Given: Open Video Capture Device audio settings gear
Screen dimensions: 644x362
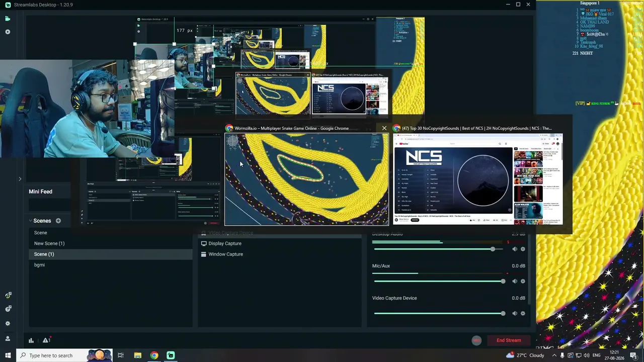Looking at the screenshot, I should click(x=523, y=314).
